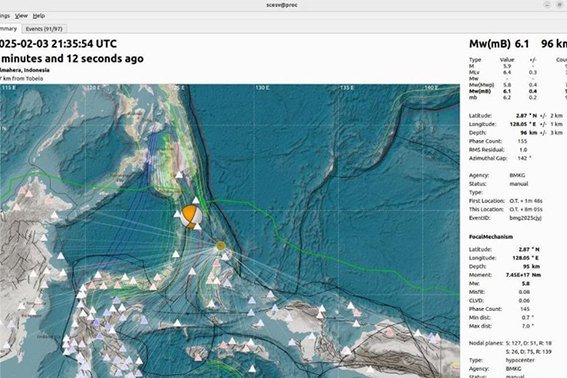This screenshot has height=378, width=567.
Task: Click the This Location O.T. + 8m 05s value
Action: click(526, 209)
